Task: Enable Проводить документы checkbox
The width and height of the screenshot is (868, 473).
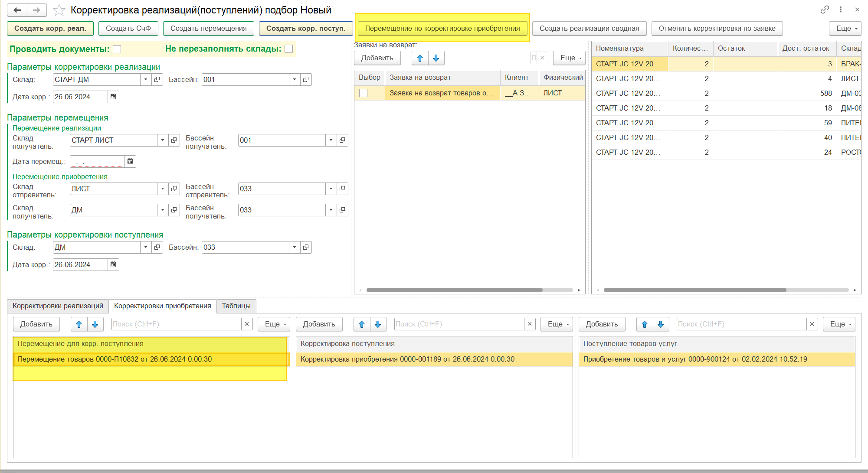Action: pyautogui.click(x=117, y=49)
